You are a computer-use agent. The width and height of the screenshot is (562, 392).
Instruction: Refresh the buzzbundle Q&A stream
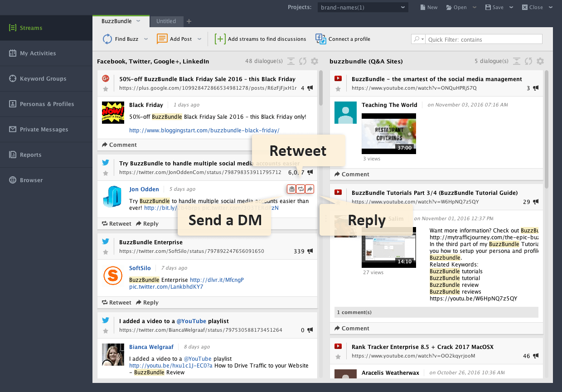pos(528,61)
